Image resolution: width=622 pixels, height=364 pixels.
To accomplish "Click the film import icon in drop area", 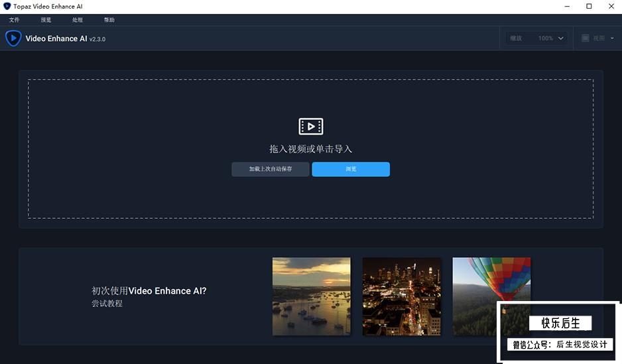I will pyautogui.click(x=310, y=127).
